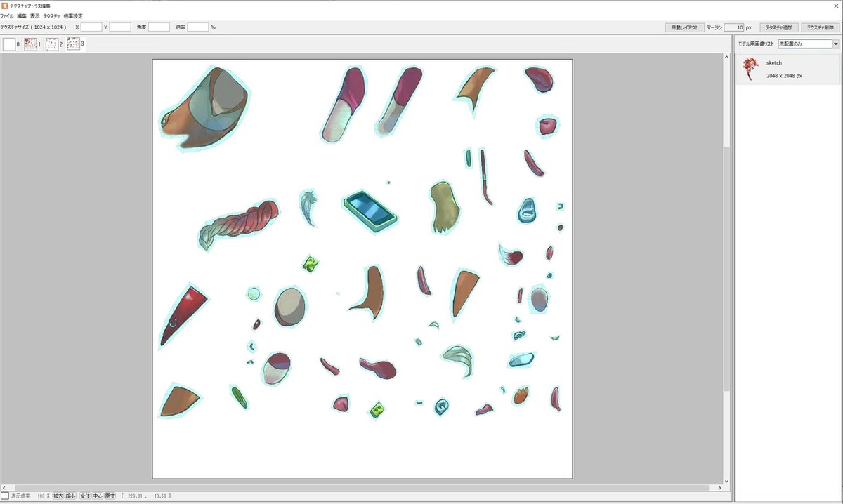Focus the Y position input field
Screen dimensions: 843x504
pos(120,27)
